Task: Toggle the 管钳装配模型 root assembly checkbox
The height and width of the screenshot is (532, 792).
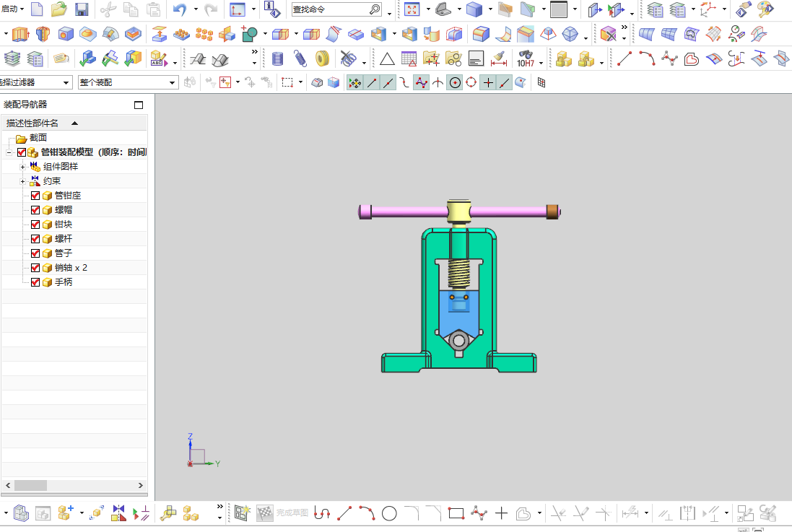Action: [x=21, y=152]
